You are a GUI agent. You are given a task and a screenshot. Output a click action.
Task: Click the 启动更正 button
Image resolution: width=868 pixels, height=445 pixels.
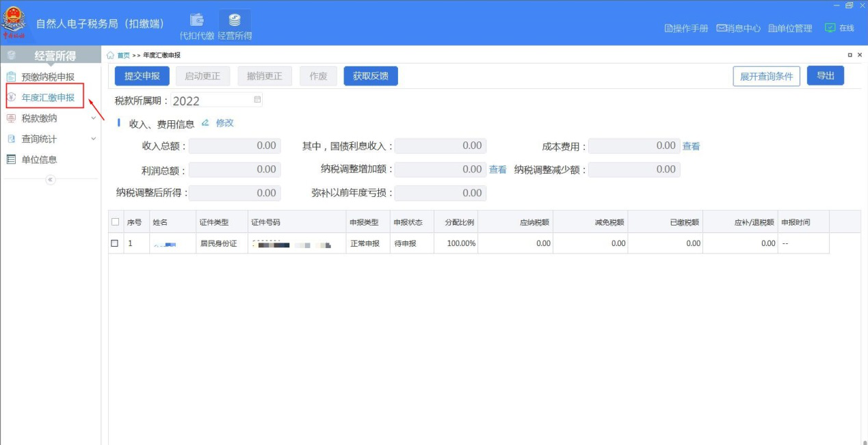pyautogui.click(x=203, y=76)
